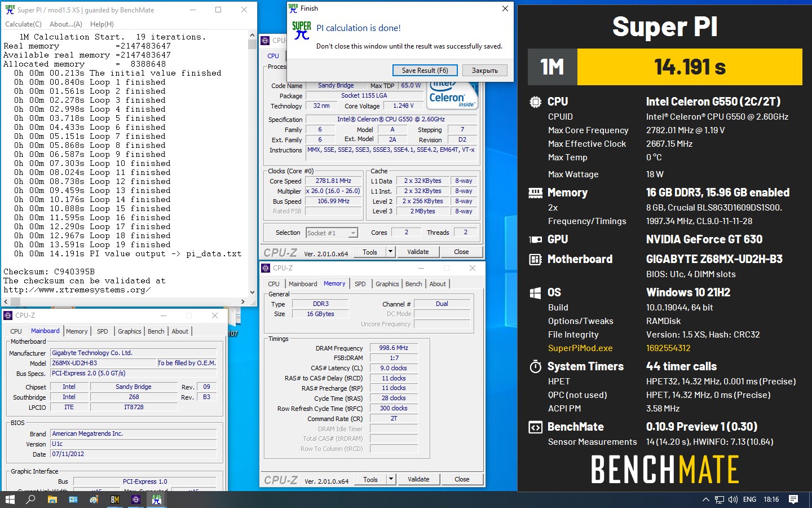Open SPD tab in Memory CPU-Z window
Image resolution: width=812 pixels, height=508 pixels.
pos(360,284)
